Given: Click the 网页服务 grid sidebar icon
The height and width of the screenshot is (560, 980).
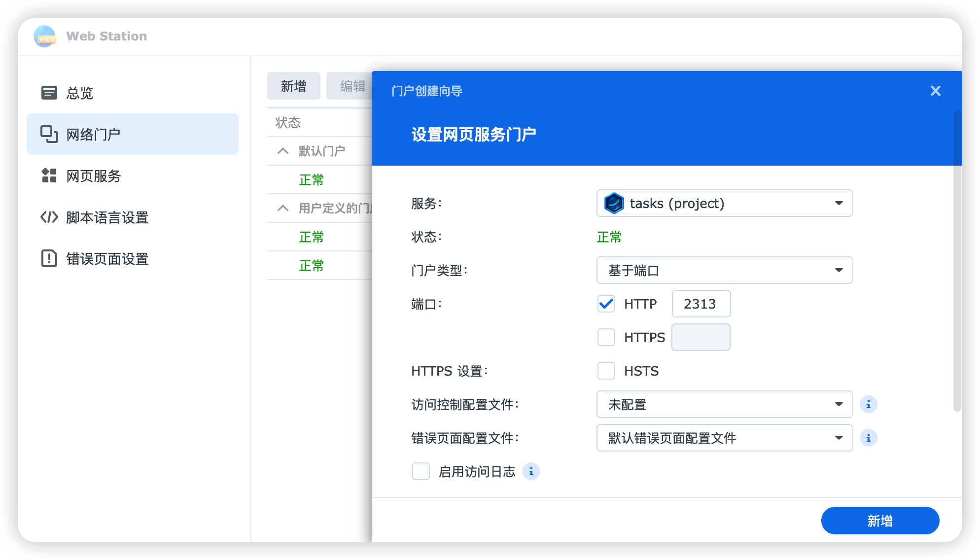Looking at the screenshot, I should [49, 175].
